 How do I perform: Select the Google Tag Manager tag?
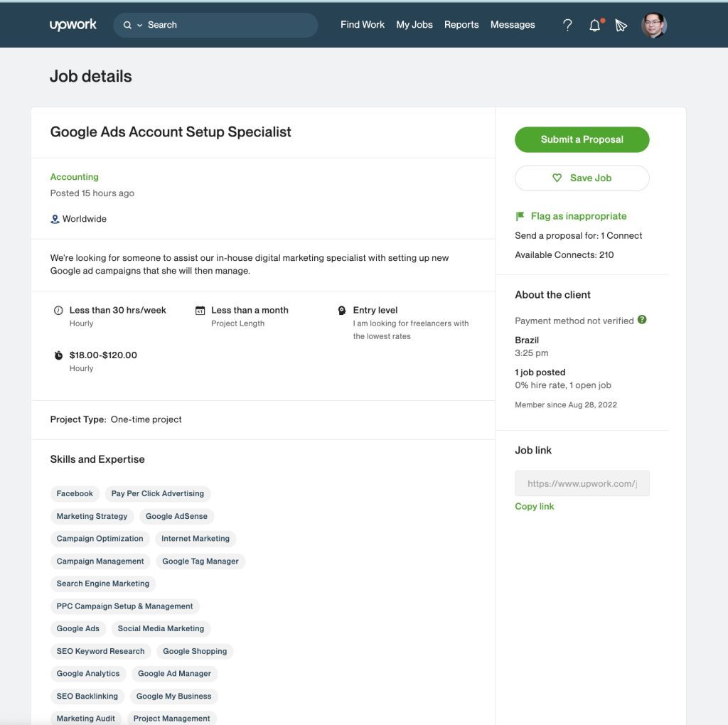coord(200,561)
